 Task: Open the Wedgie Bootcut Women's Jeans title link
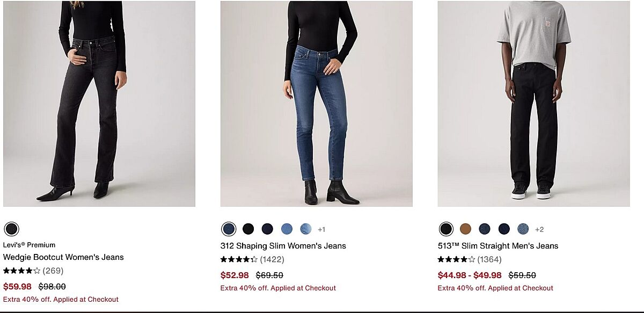63,257
